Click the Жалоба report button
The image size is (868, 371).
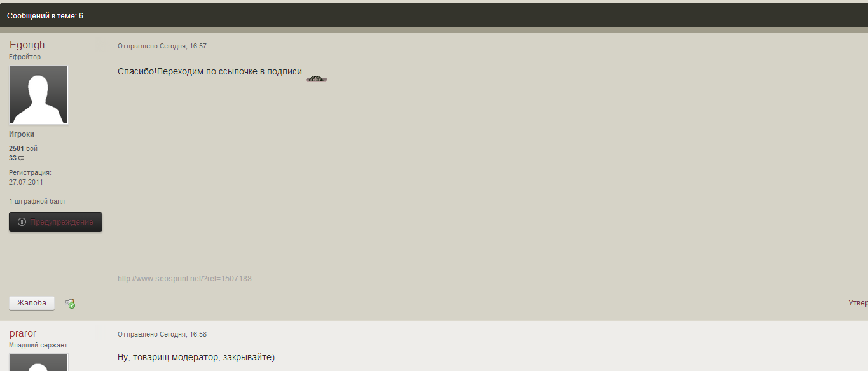[32, 303]
